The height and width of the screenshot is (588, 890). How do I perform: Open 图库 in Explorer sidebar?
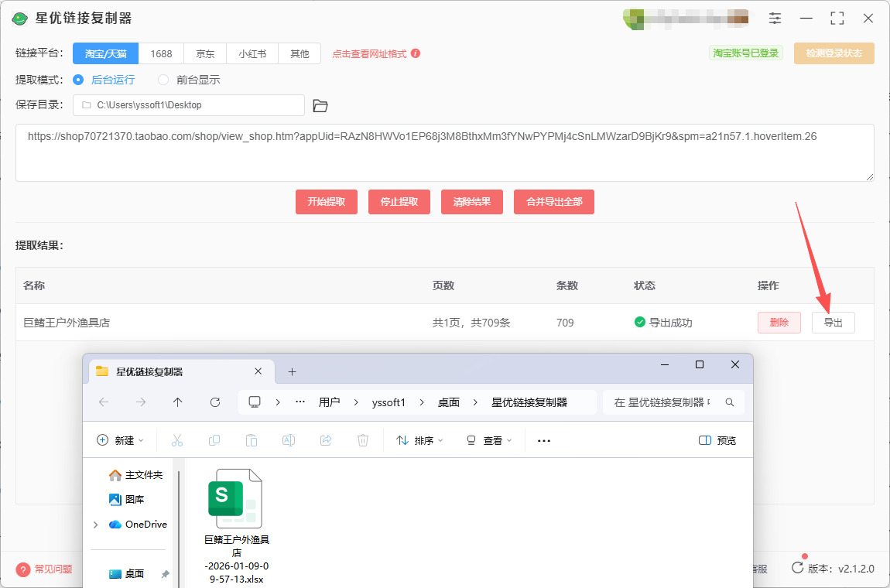[127, 500]
